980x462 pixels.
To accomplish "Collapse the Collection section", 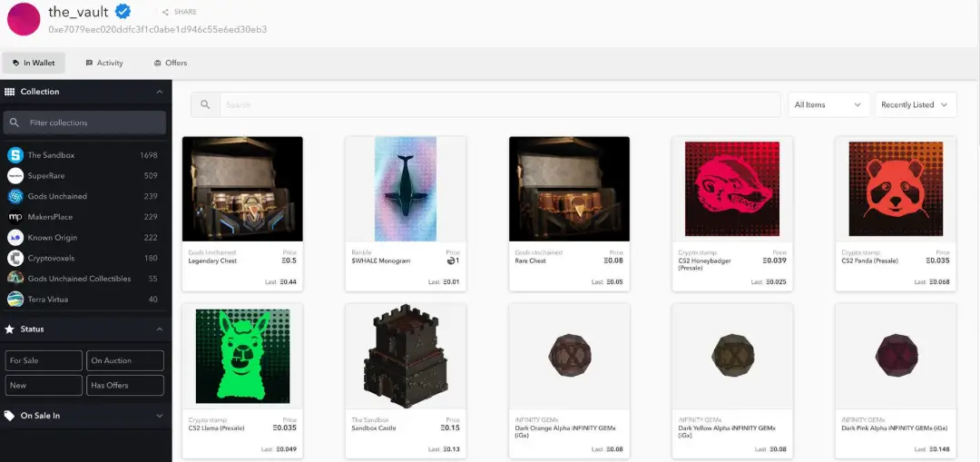I will (160, 92).
